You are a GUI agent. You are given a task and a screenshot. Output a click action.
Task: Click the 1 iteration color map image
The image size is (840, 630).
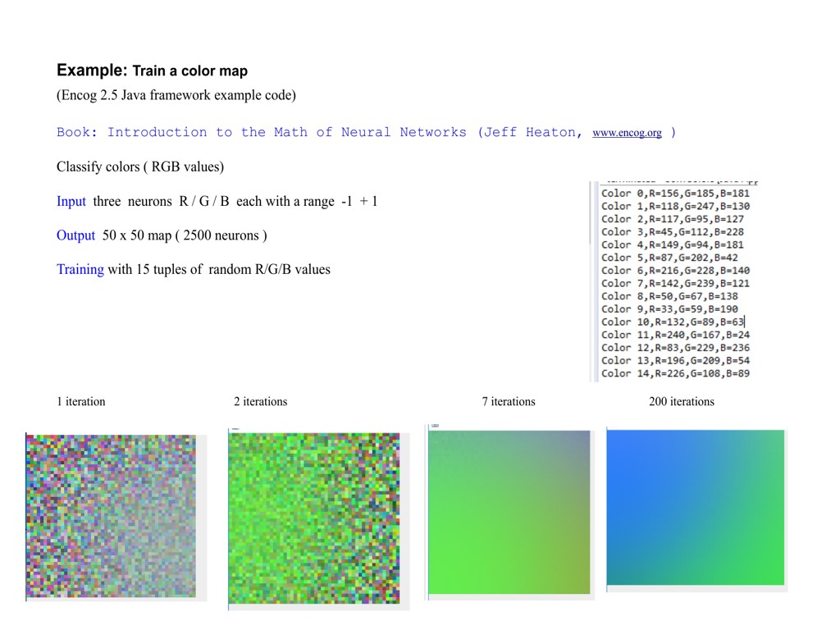click(111, 516)
